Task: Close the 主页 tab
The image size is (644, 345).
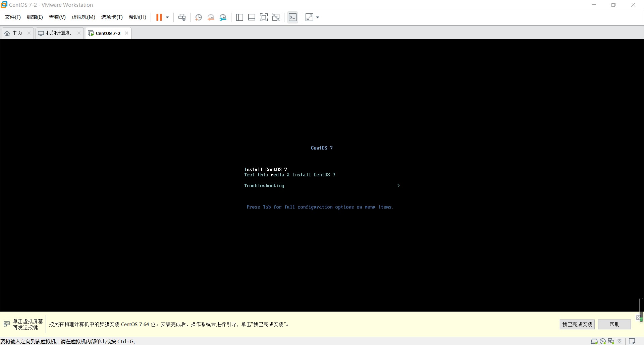Action: coord(29,33)
